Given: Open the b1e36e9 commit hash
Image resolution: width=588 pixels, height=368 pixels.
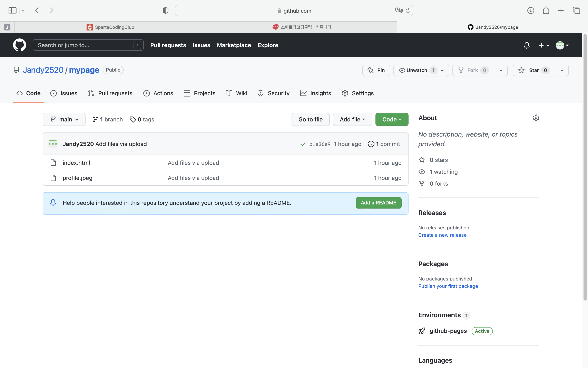Looking at the screenshot, I should (x=320, y=144).
